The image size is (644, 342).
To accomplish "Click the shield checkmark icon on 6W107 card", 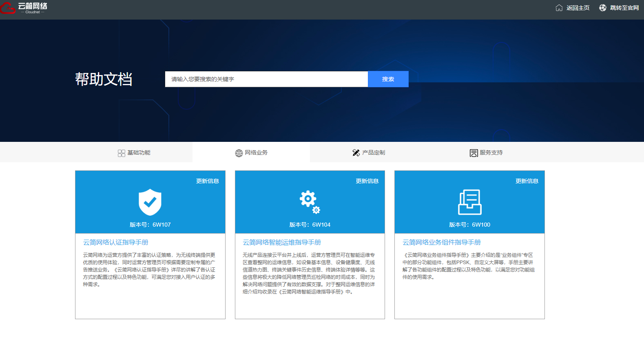I will pyautogui.click(x=150, y=202).
